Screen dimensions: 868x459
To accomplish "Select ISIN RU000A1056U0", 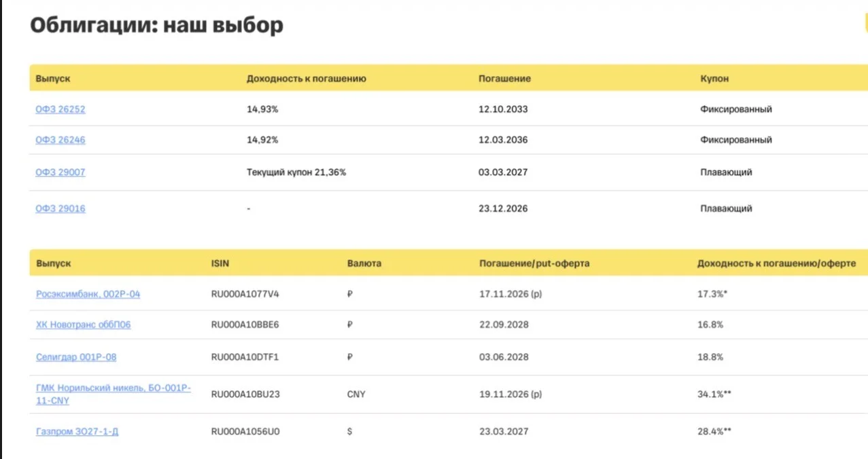I will pyautogui.click(x=245, y=431).
